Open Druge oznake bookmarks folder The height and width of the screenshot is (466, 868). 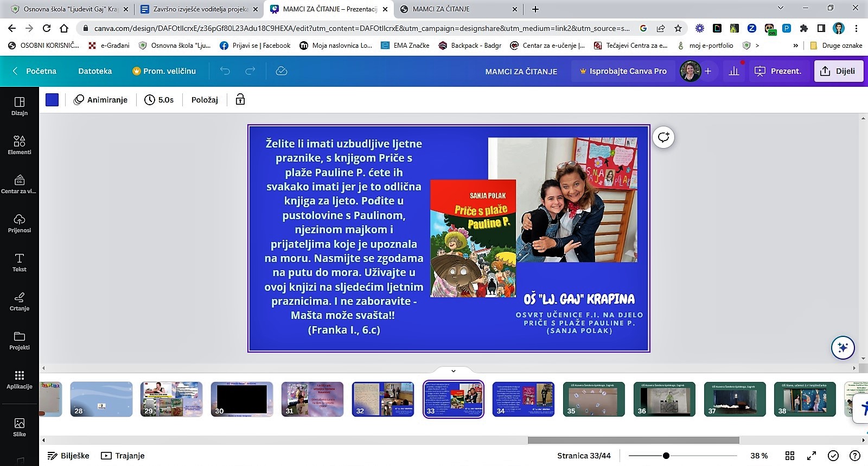pyautogui.click(x=836, y=46)
